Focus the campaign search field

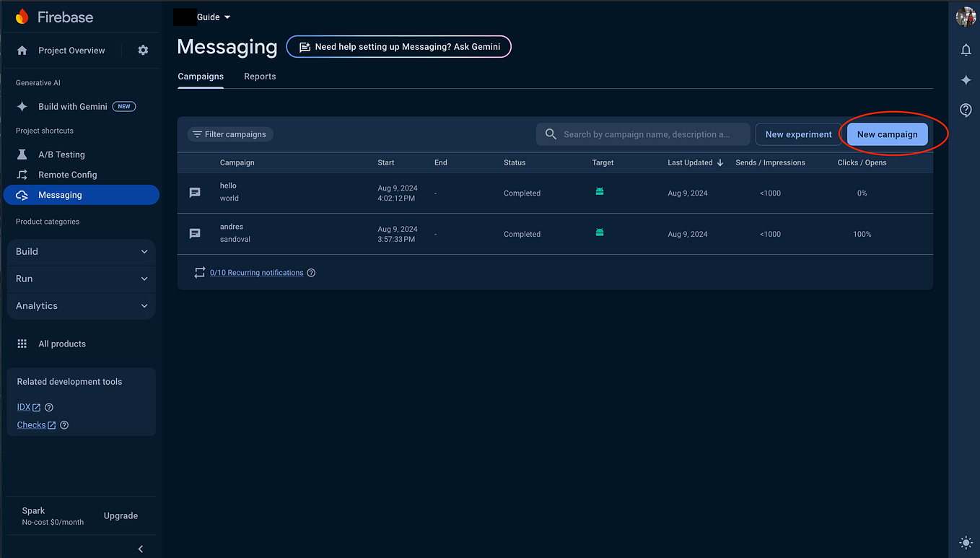click(x=643, y=134)
